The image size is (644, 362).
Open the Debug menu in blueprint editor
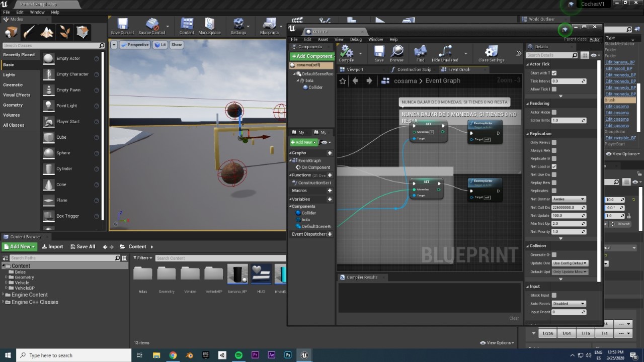(356, 39)
